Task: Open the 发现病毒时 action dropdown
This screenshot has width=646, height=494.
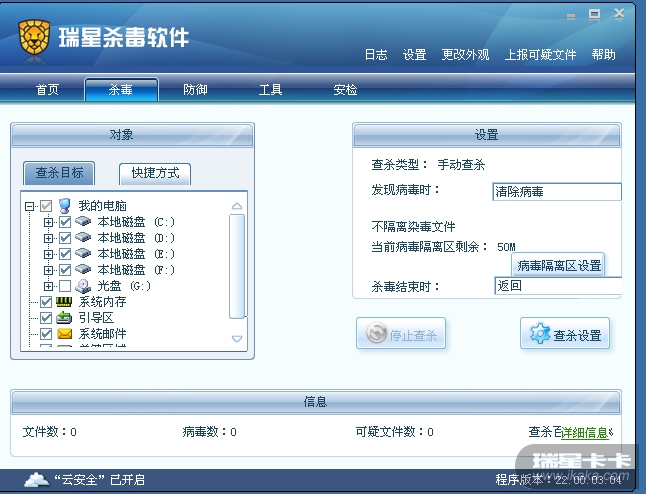Action: coord(557,192)
